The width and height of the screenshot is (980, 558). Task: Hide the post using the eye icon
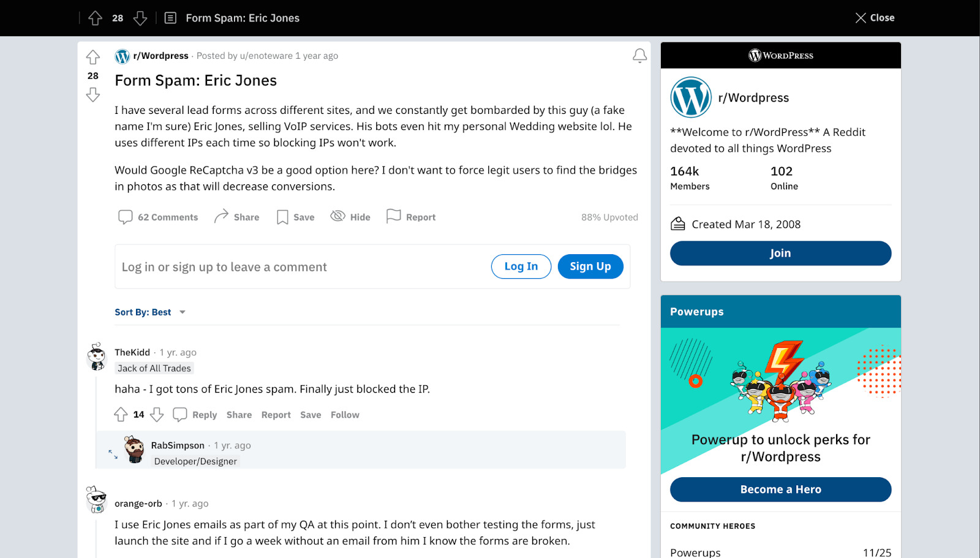[x=350, y=217]
